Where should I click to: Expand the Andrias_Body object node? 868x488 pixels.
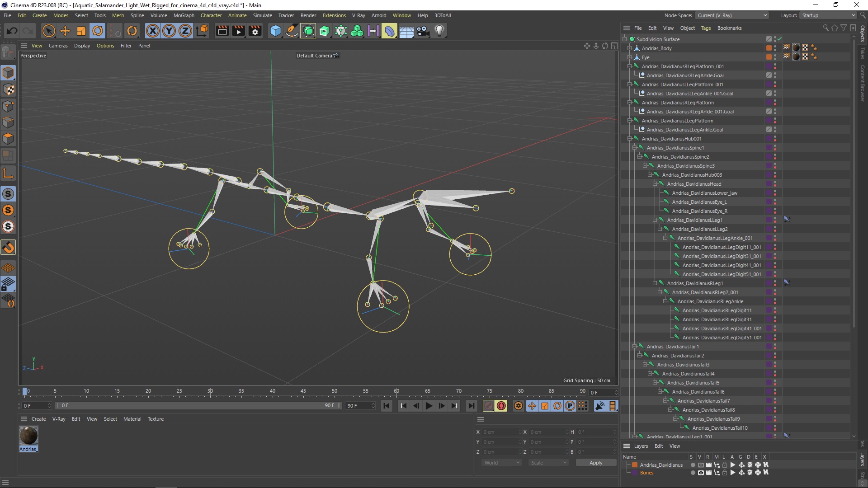click(629, 48)
